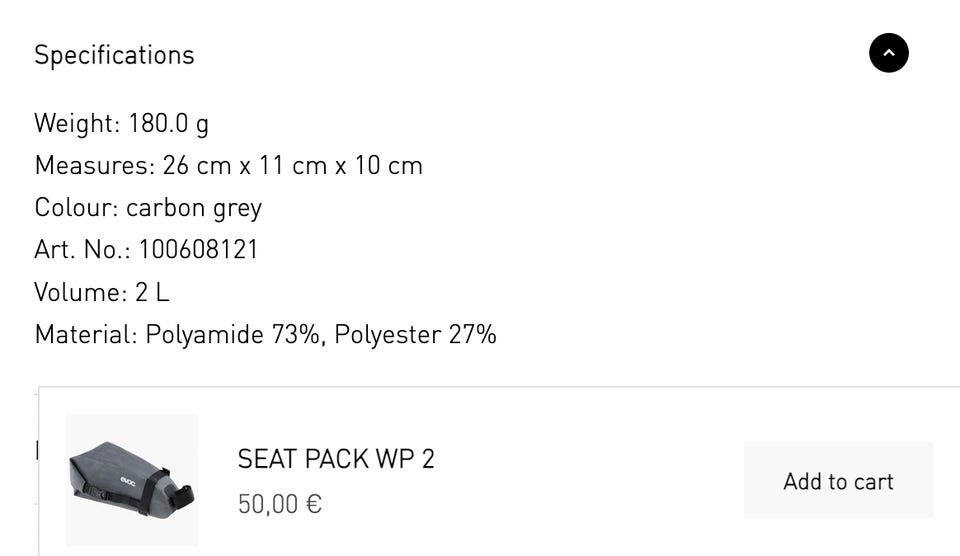Click the Volume label
This screenshot has height=556, width=960.
(80, 292)
